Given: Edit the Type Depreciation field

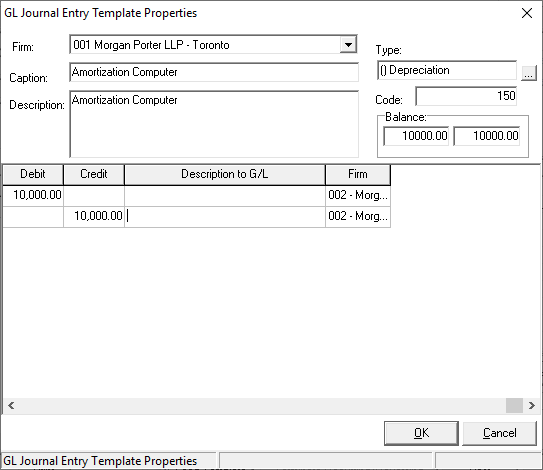Looking at the screenshot, I should pyautogui.click(x=447, y=70).
